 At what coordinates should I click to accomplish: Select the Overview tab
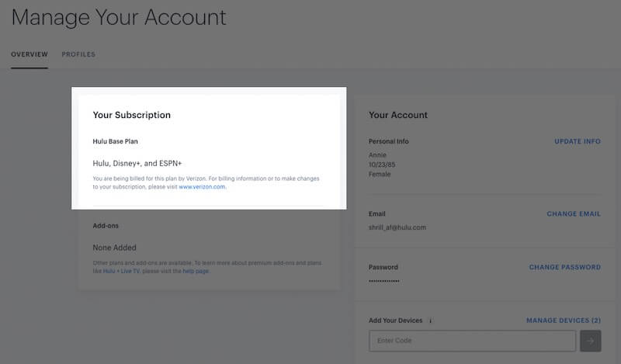pyautogui.click(x=29, y=54)
